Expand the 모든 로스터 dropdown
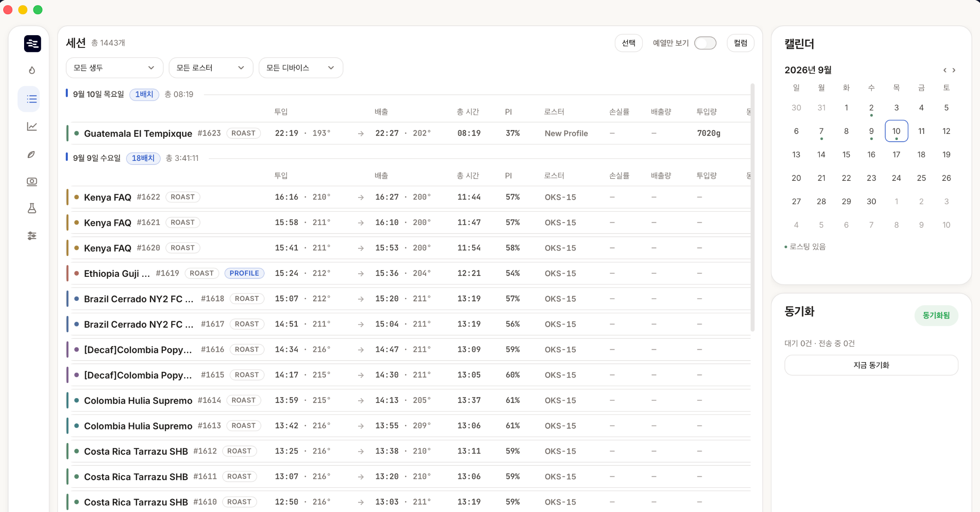The width and height of the screenshot is (980, 512). (x=211, y=68)
